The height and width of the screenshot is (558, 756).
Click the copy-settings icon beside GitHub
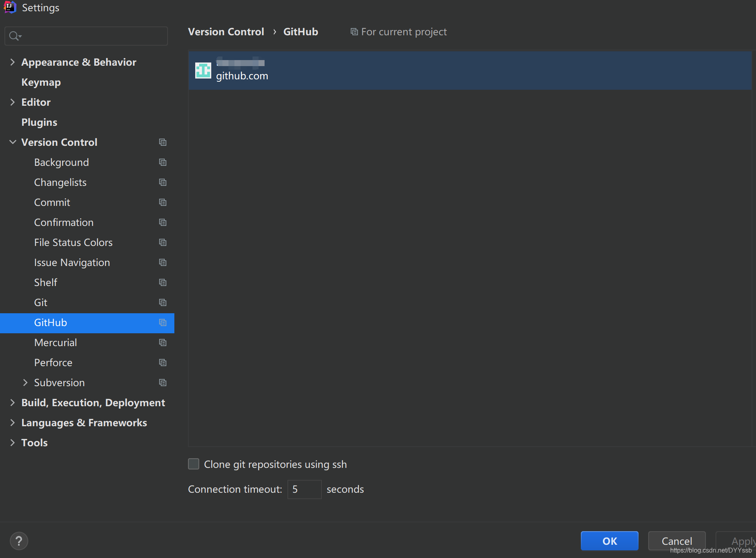[x=163, y=322]
